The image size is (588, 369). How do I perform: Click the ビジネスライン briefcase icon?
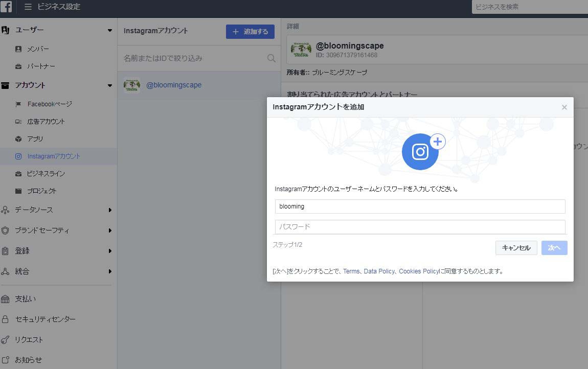coord(18,174)
